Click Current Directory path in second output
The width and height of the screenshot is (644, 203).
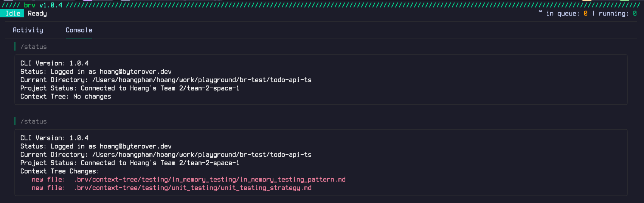(x=202, y=155)
